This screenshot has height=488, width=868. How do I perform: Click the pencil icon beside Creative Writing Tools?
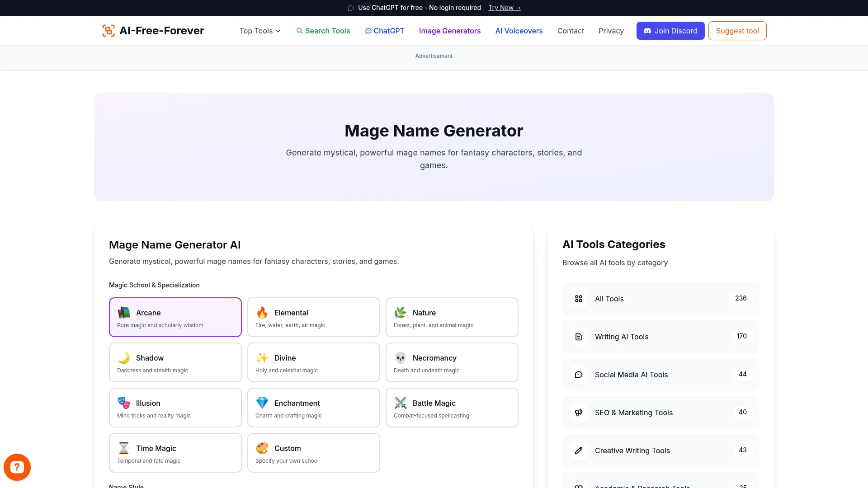tap(578, 450)
